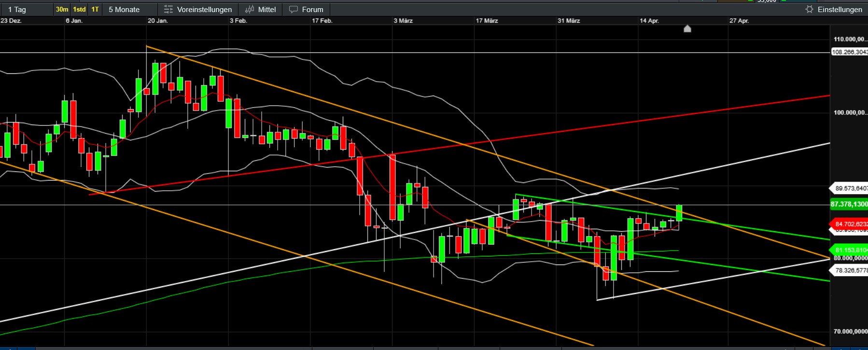The height and width of the screenshot is (350, 868).
Task: Click the 110.000,00 price axis value
Action: [x=850, y=39]
